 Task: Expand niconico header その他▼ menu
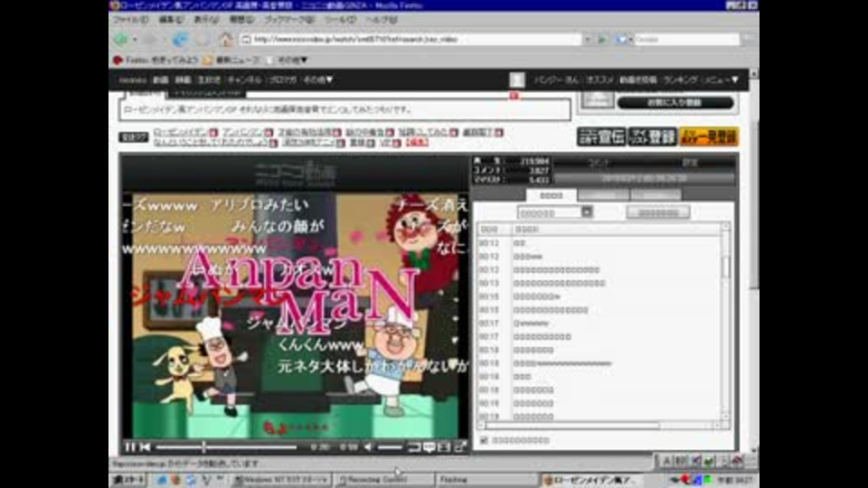coord(317,80)
